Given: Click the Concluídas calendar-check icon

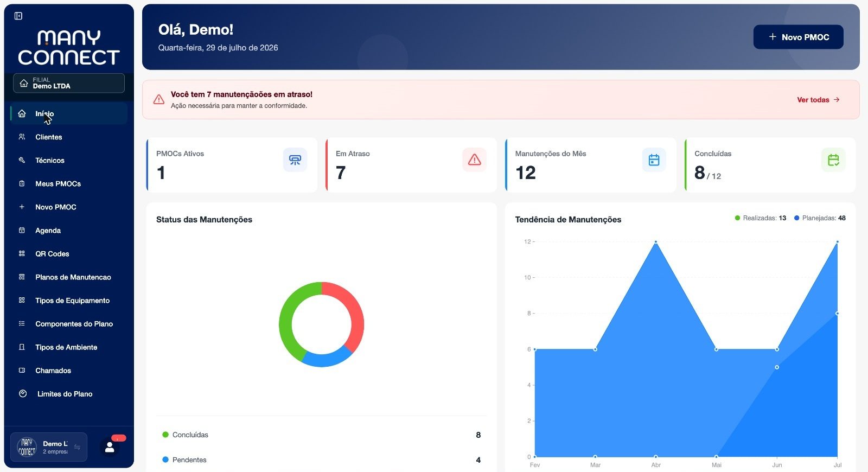Looking at the screenshot, I should click(x=834, y=160).
